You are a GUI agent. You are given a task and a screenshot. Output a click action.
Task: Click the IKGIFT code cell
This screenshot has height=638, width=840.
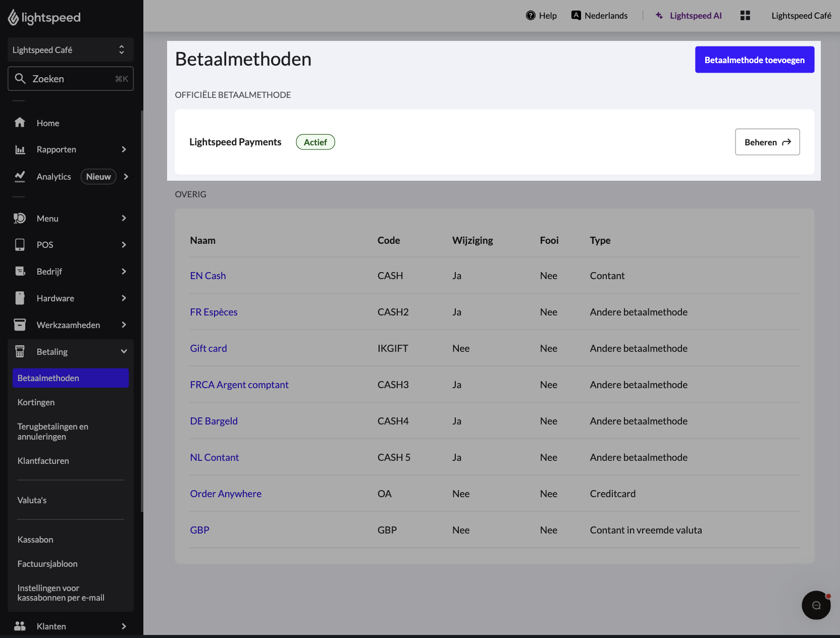(x=393, y=348)
